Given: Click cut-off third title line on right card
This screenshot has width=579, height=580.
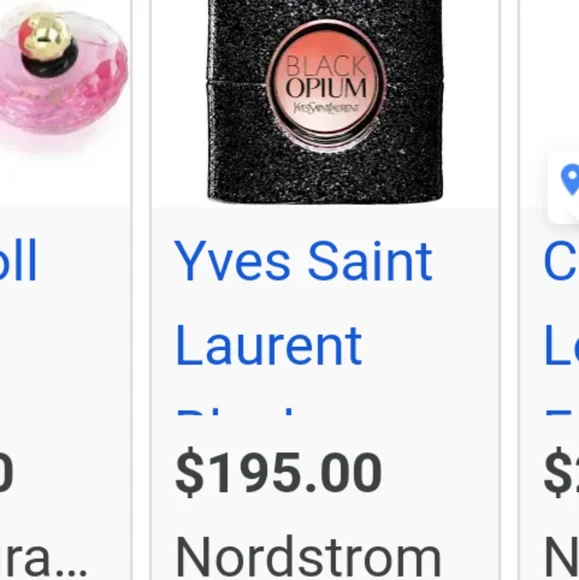Looking at the screenshot, I should coord(561,412).
